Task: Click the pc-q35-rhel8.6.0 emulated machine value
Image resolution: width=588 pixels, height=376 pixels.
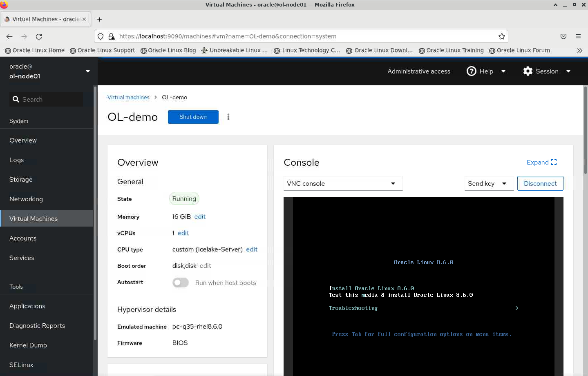Action: [197, 326]
